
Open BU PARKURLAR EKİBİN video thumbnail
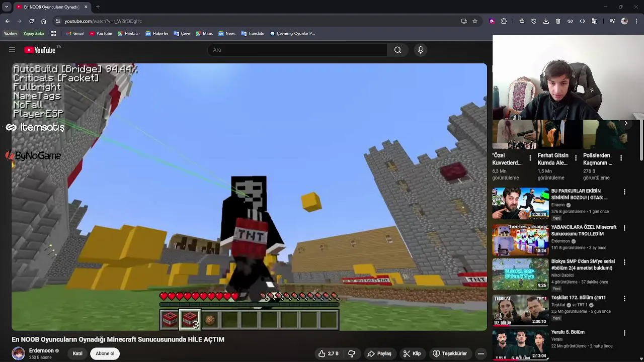point(520,204)
